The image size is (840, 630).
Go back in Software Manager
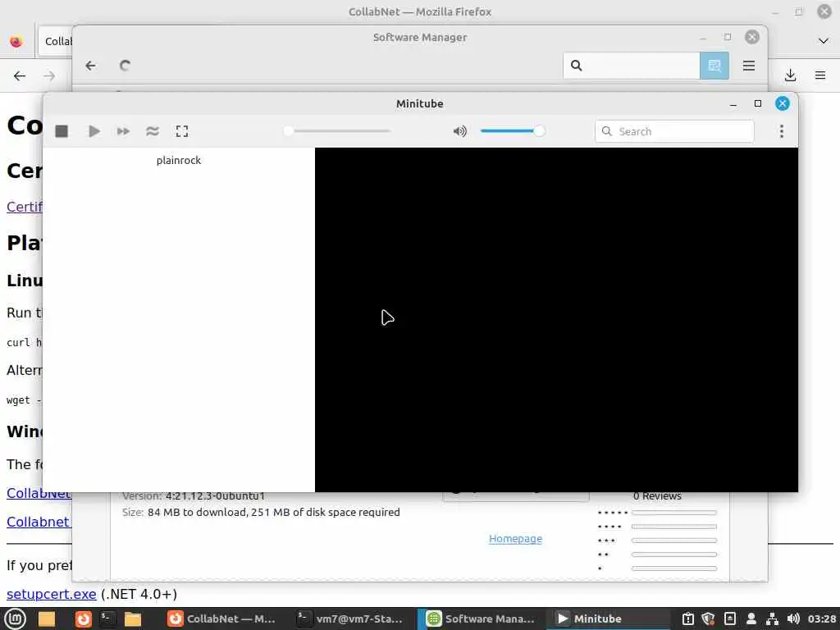click(90, 66)
